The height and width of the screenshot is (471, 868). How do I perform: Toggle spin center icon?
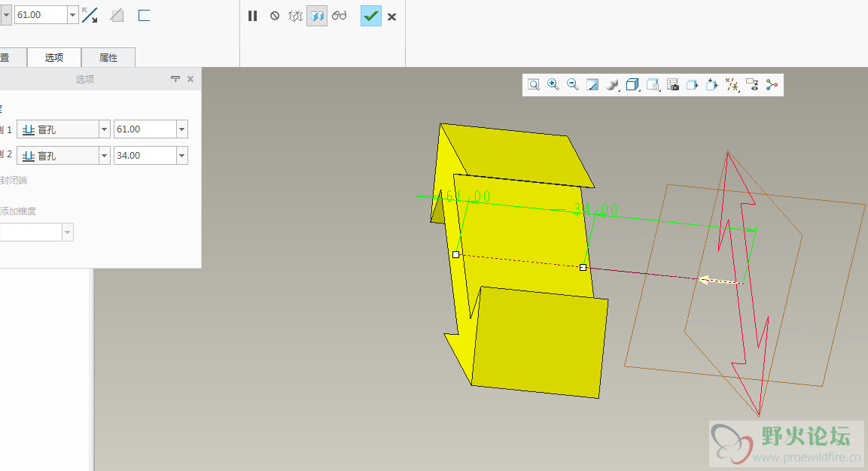(x=772, y=85)
